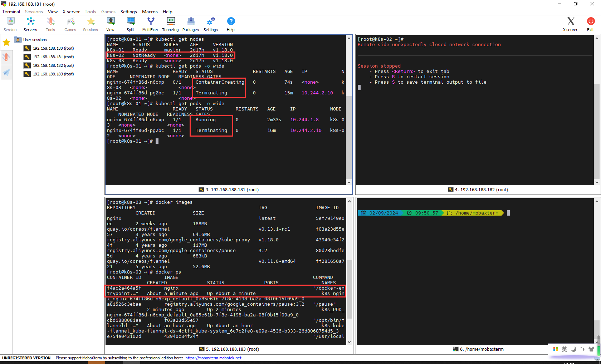The height and width of the screenshot is (364, 601).
Task: Select the Split toolbar icon
Action: [x=131, y=24]
